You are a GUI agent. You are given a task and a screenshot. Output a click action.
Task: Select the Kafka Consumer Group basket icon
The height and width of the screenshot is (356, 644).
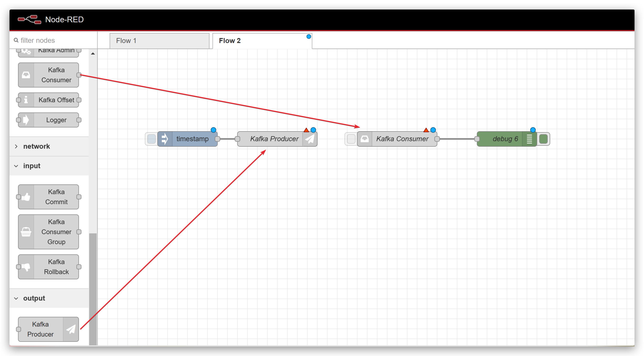(26, 232)
